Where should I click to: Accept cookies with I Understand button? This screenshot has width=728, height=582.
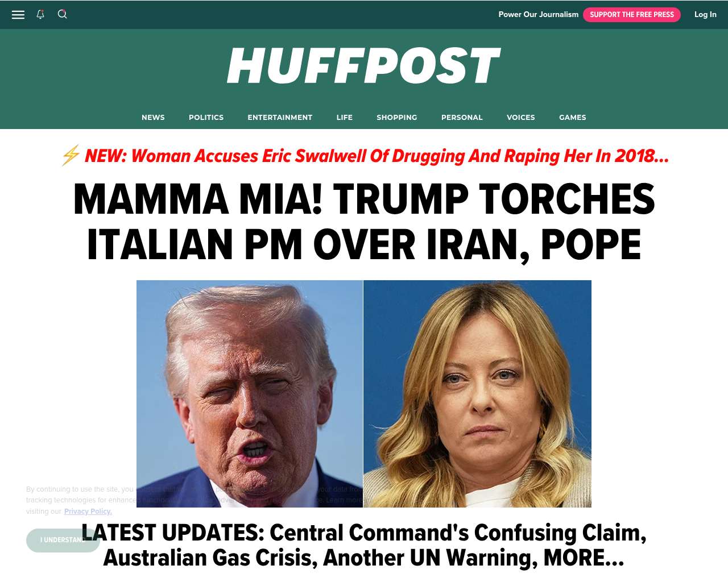tap(63, 540)
